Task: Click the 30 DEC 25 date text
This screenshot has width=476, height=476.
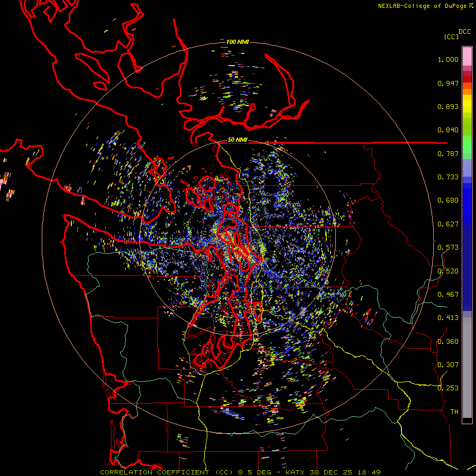Action: pos(331,472)
